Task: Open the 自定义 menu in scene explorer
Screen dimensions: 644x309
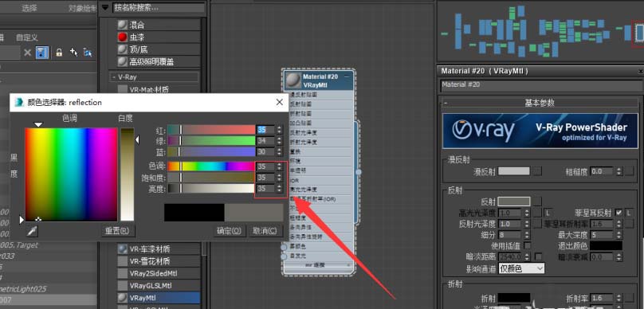Action: pos(27,37)
